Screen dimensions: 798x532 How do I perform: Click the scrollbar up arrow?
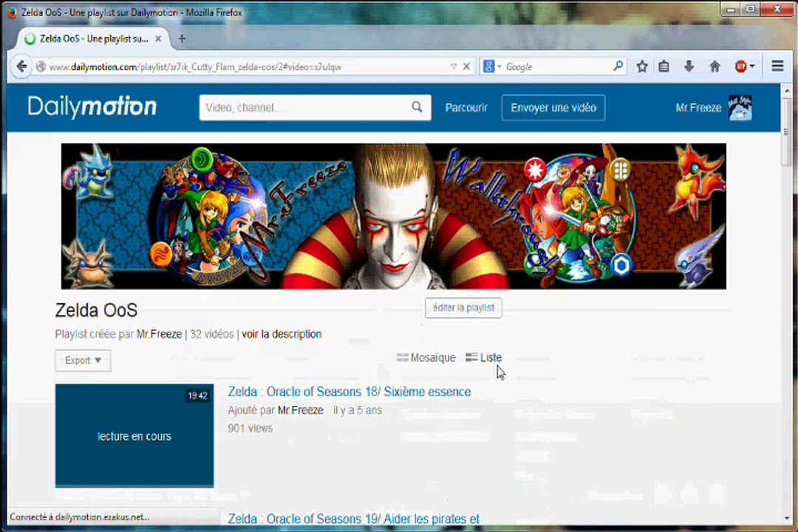click(x=787, y=91)
